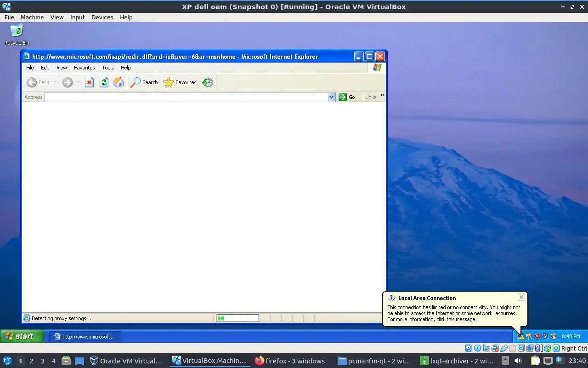Open IE Edit menu
Viewport: 588px width, 368px height.
pyautogui.click(x=45, y=68)
